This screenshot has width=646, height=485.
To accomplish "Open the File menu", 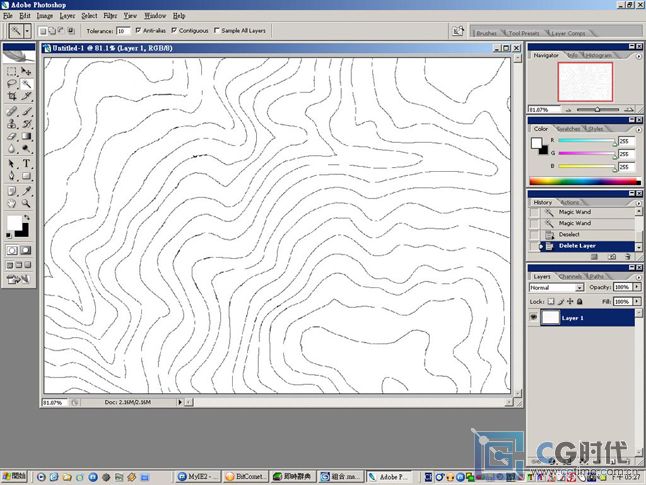I will [7, 16].
